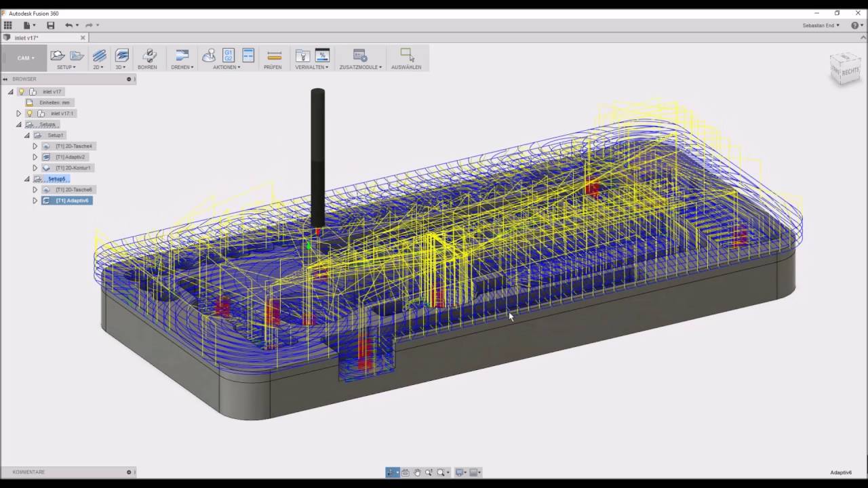The image size is (868, 488).
Task: Click the look-at icon in navigation bar
Action: pos(406,472)
